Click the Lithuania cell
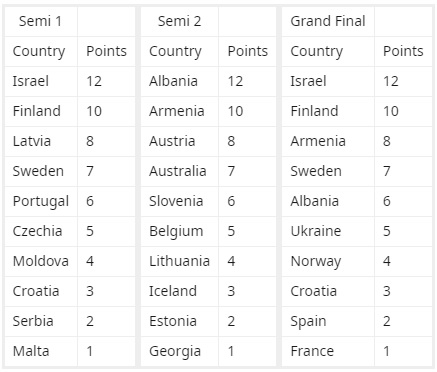 (179, 261)
